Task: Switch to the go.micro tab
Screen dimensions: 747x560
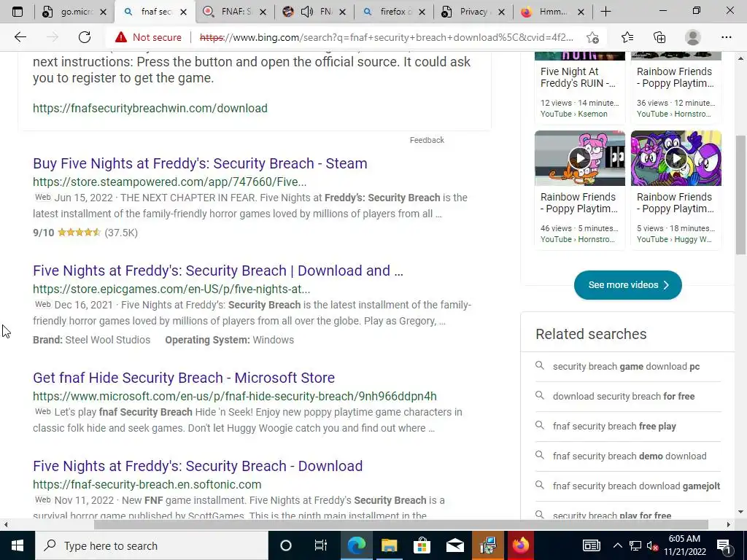Action: pos(74,12)
